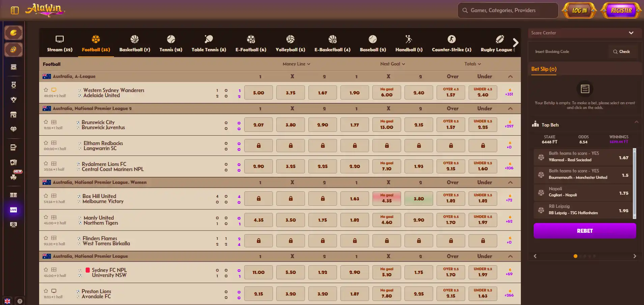This screenshot has height=305, width=644.
Task: Collapse the Australia, A-League section
Action: coord(510,77)
